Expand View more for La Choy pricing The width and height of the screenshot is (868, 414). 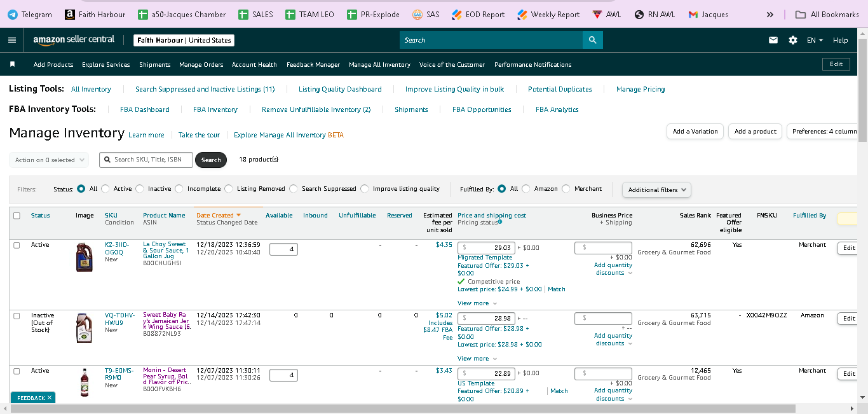pyautogui.click(x=477, y=303)
